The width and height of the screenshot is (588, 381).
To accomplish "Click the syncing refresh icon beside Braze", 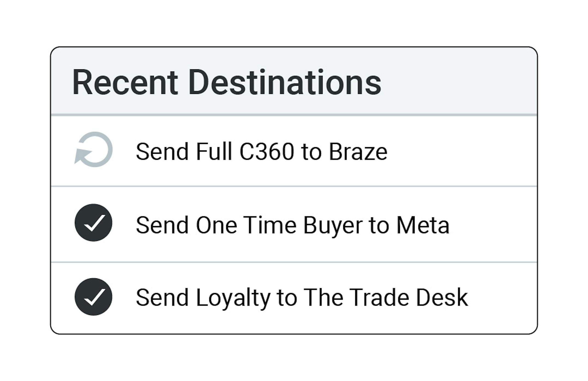I will coord(94,150).
